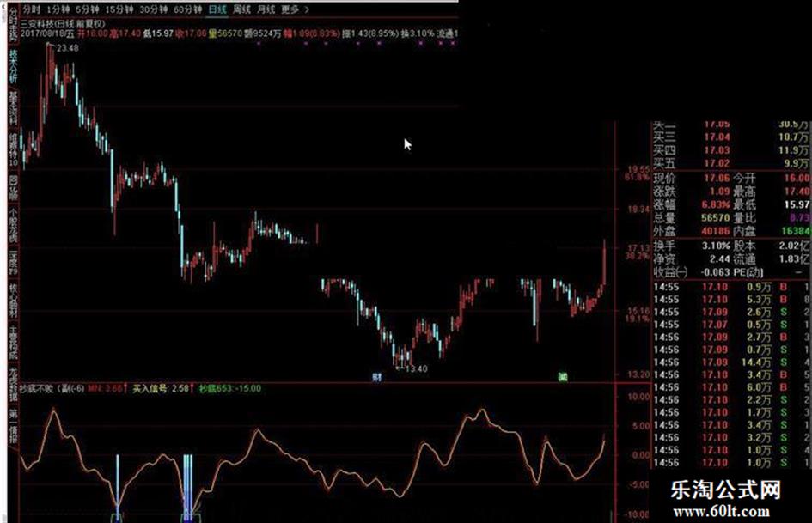The width and height of the screenshot is (812, 523).
Task: Switch to the 分时 period tab
Action: point(31,9)
